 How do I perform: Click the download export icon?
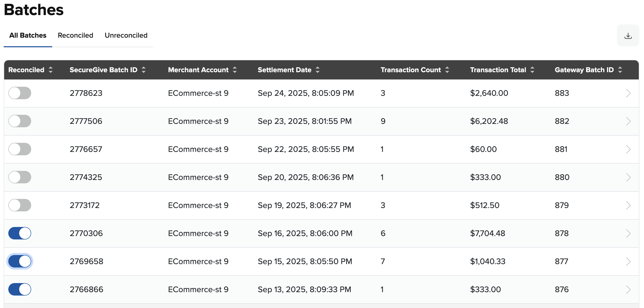point(628,36)
